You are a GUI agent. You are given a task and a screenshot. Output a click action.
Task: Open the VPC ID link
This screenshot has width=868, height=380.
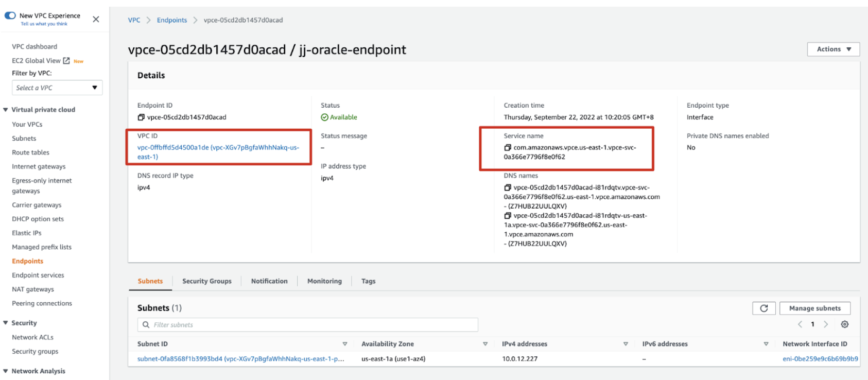coord(218,152)
